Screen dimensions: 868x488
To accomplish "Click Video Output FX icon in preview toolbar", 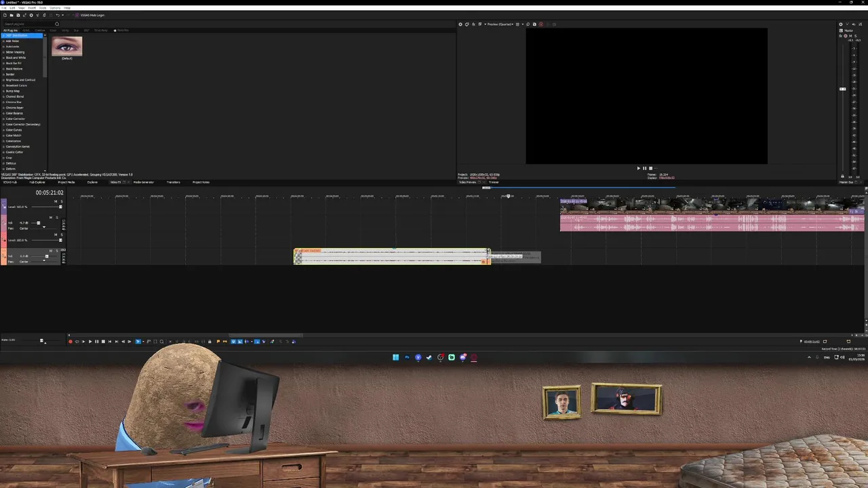I will (473, 24).
